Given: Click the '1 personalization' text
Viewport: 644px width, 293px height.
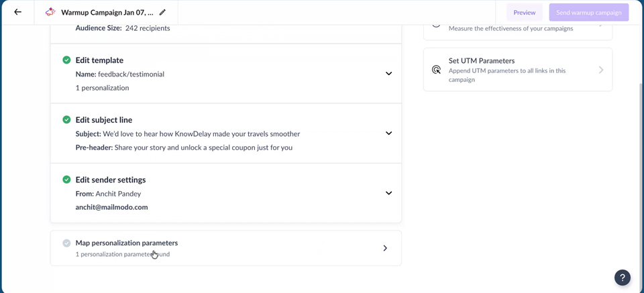Looking at the screenshot, I should pos(102,88).
